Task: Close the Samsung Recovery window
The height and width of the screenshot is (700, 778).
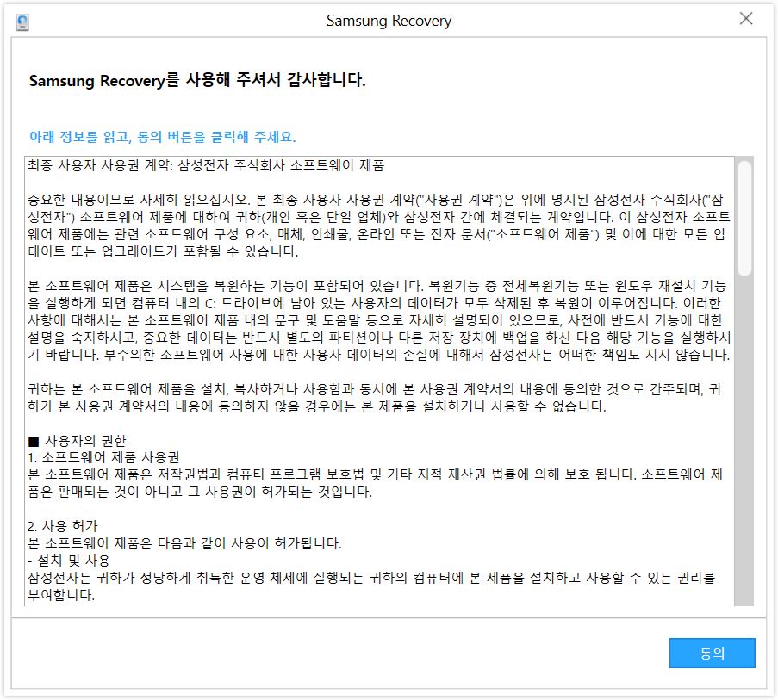Action: click(746, 19)
